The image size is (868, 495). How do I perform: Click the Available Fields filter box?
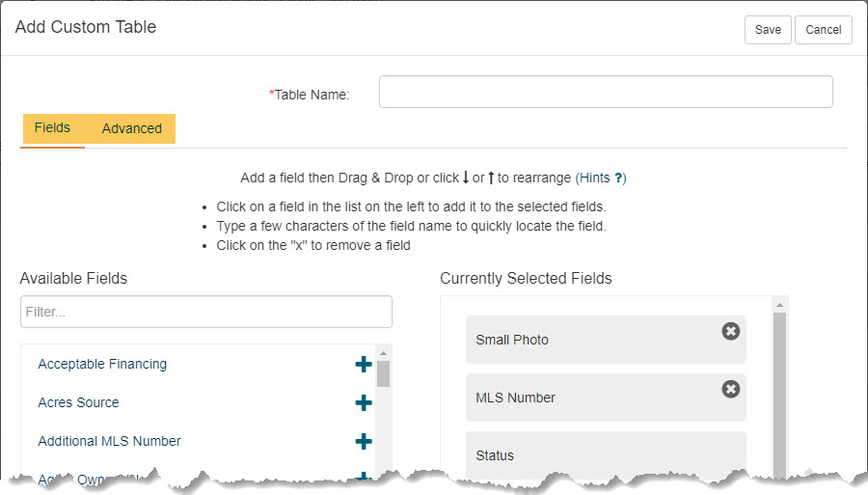pyautogui.click(x=206, y=312)
